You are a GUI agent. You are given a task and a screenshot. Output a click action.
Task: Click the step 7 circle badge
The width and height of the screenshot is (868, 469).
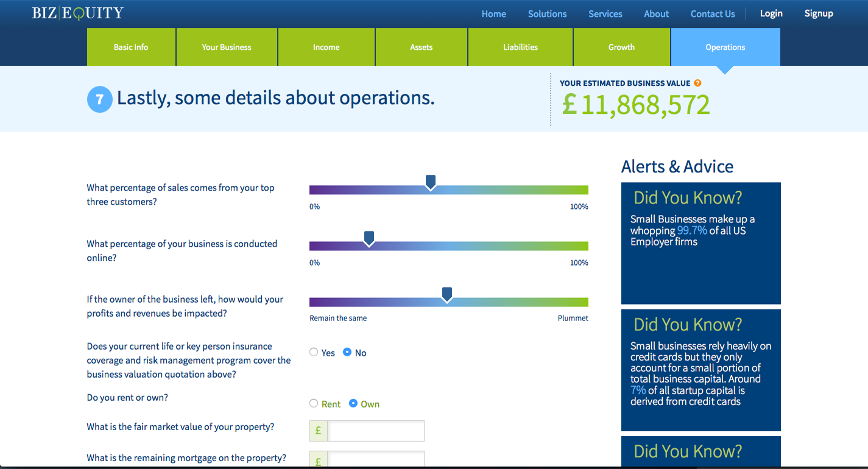tap(100, 100)
